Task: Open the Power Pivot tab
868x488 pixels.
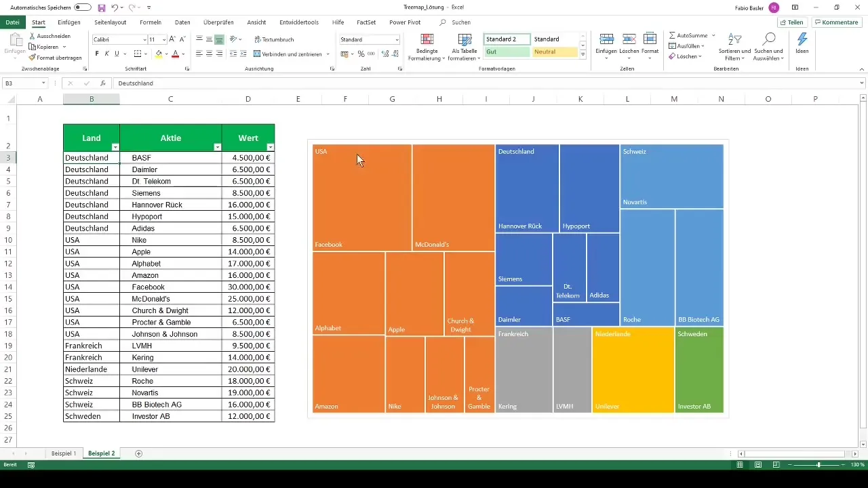Action: pyautogui.click(x=405, y=22)
